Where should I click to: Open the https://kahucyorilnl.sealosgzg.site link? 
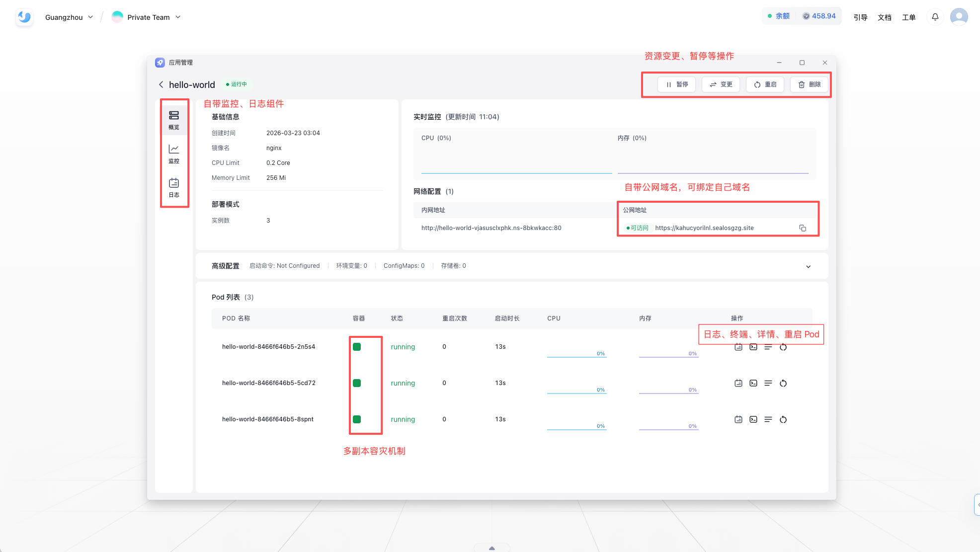pyautogui.click(x=704, y=228)
